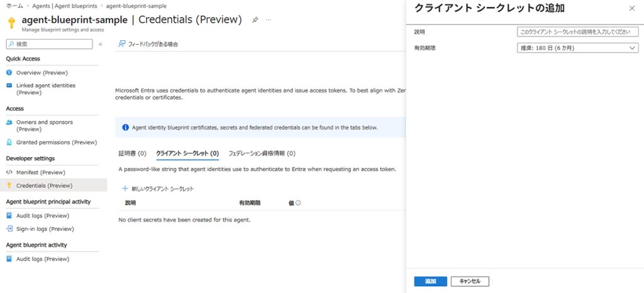644x293 pixels.
Task: Go to Owners and sponsors (Preview)
Action: (x=45, y=126)
